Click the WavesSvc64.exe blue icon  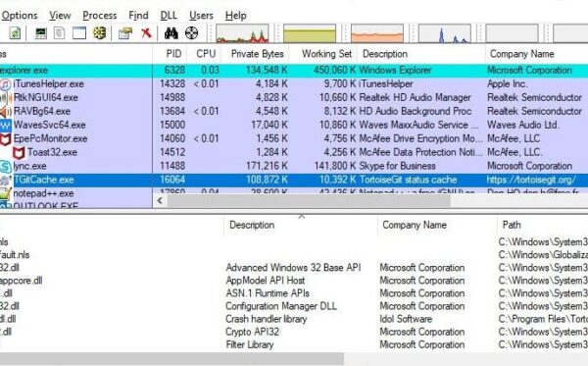click(5, 125)
